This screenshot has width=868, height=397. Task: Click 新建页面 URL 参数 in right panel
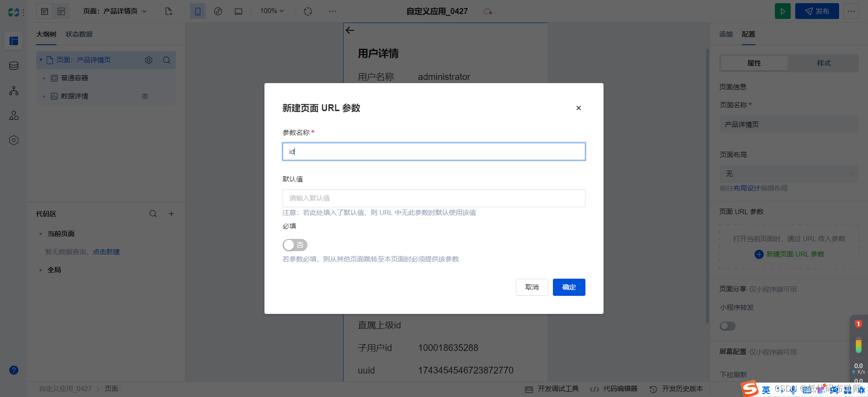[x=789, y=254]
